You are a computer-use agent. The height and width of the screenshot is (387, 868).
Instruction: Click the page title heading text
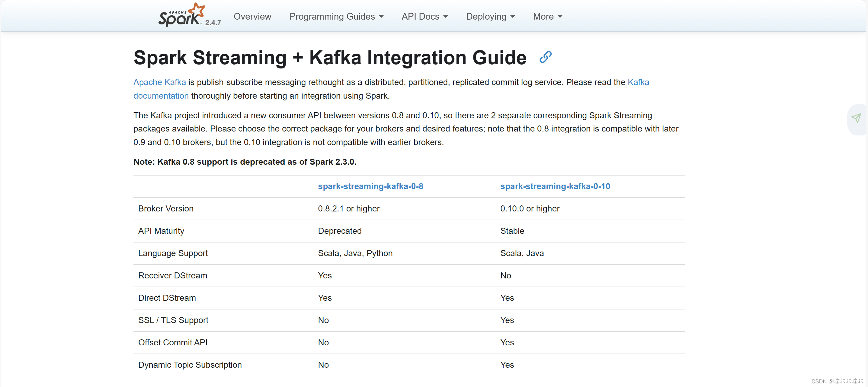[x=330, y=58]
